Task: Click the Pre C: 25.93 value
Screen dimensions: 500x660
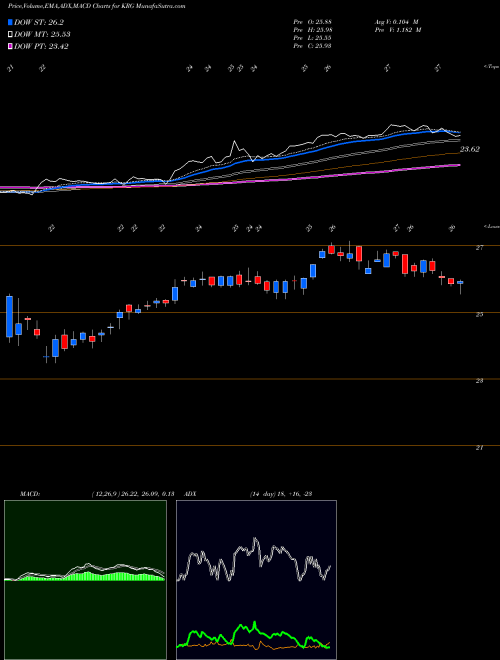Action: coord(313,46)
